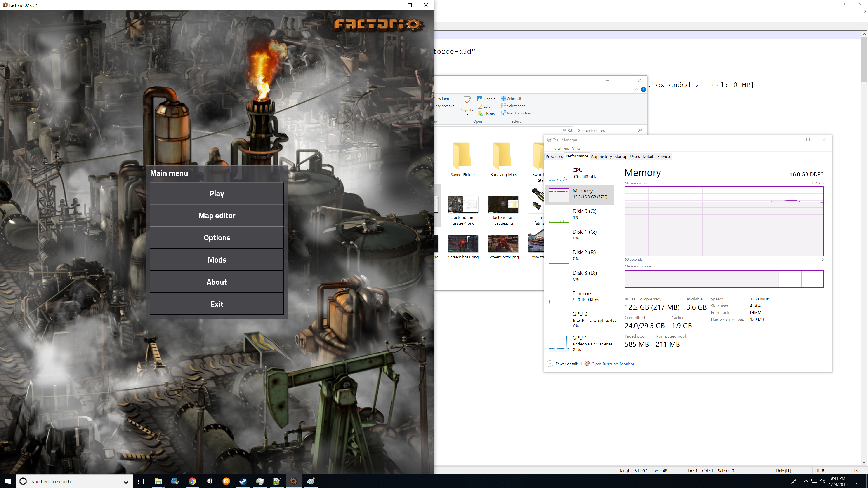This screenshot has height=488, width=868.
Task: Select the CPU performance graph entry
Action: pos(580,174)
